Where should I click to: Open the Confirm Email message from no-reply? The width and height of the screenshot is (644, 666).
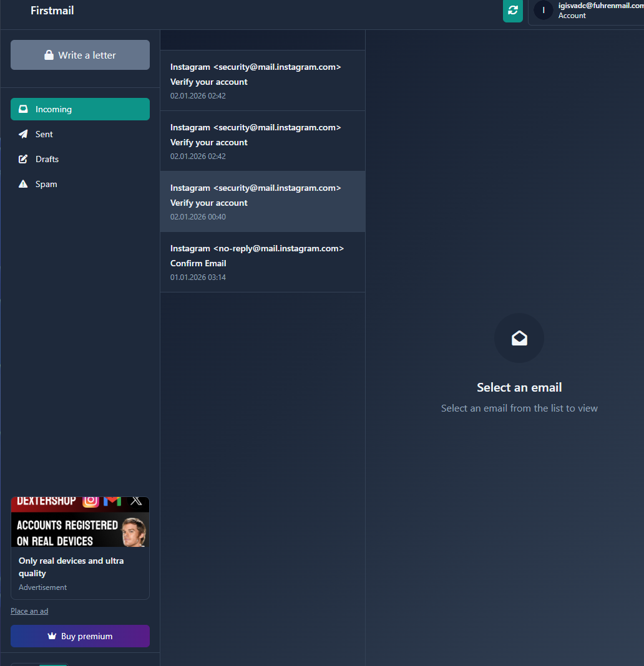point(263,262)
